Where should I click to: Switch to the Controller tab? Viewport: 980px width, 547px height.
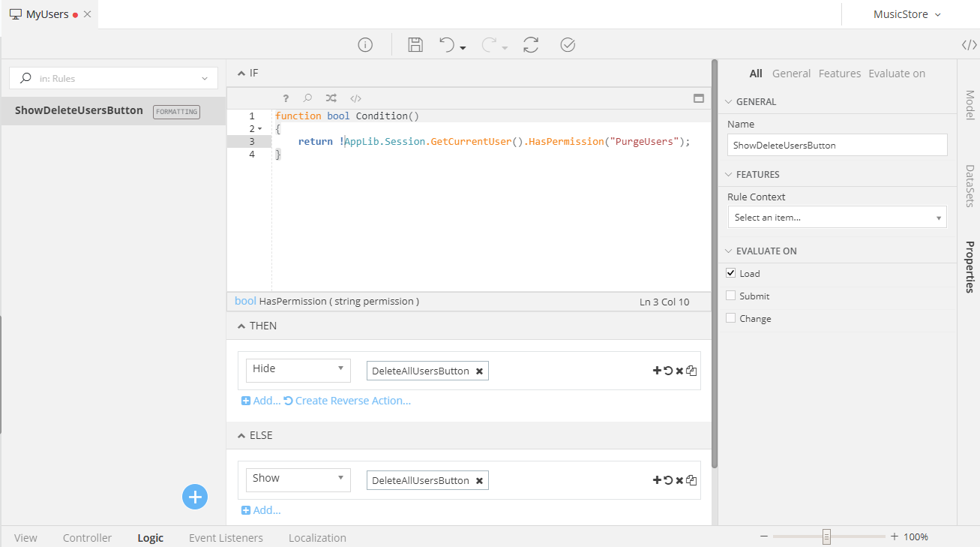[x=87, y=537]
